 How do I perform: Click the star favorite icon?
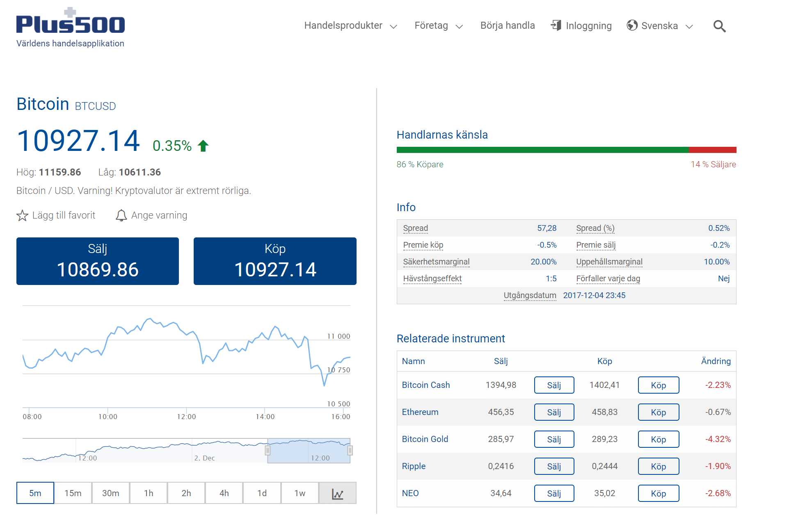tap(22, 215)
